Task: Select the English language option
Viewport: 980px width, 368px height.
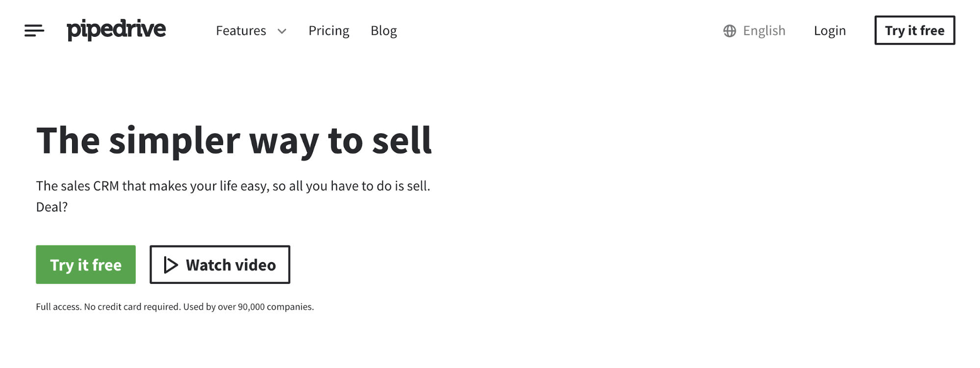Action: (764, 31)
